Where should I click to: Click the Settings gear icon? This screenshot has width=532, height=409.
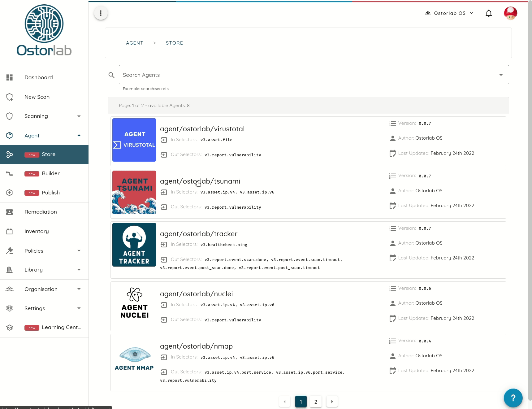pyautogui.click(x=10, y=308)
